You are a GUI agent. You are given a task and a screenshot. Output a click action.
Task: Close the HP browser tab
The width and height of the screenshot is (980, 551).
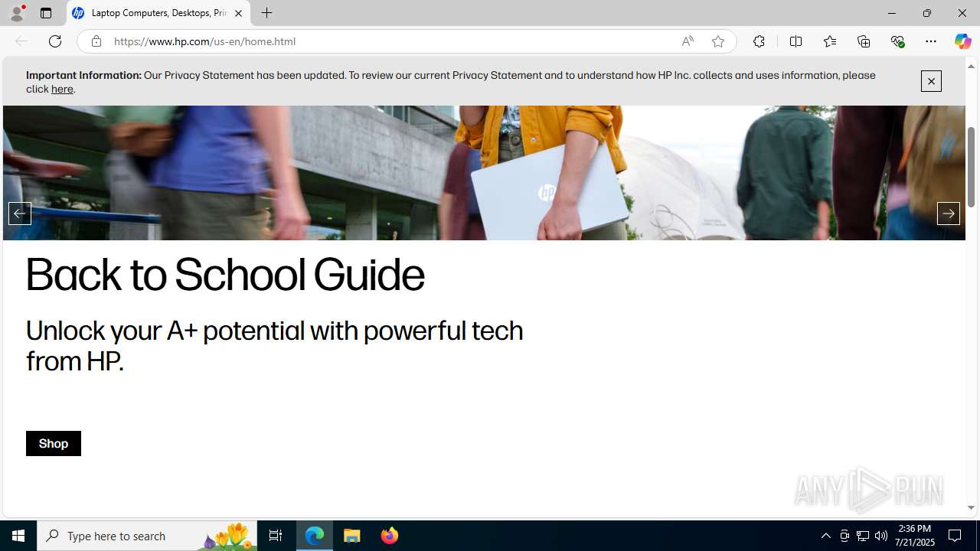pos(238,13)
